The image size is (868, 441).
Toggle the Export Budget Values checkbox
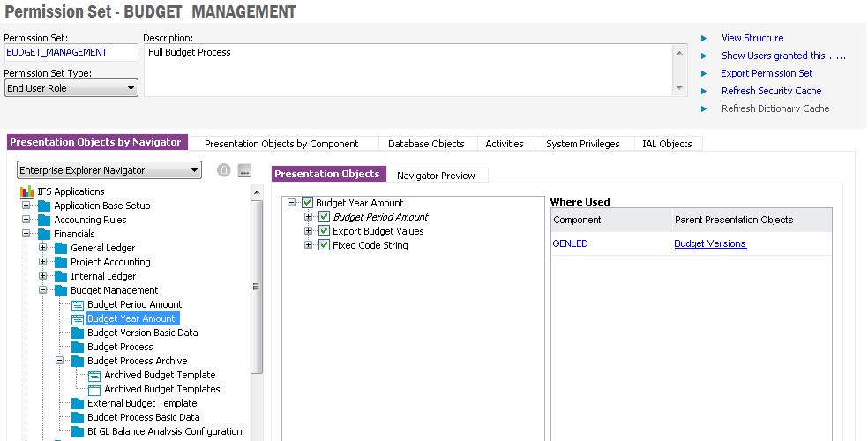[x=325, y=231]
